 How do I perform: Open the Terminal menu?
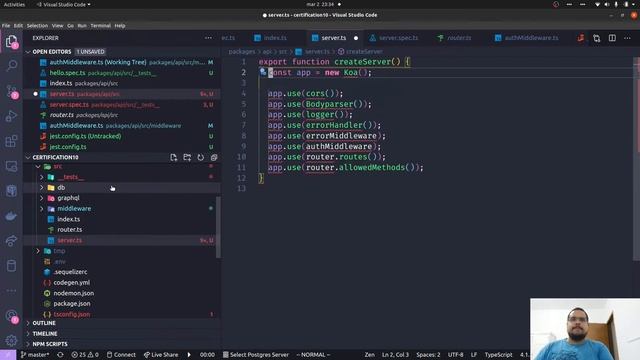click(x=100, y=25)
